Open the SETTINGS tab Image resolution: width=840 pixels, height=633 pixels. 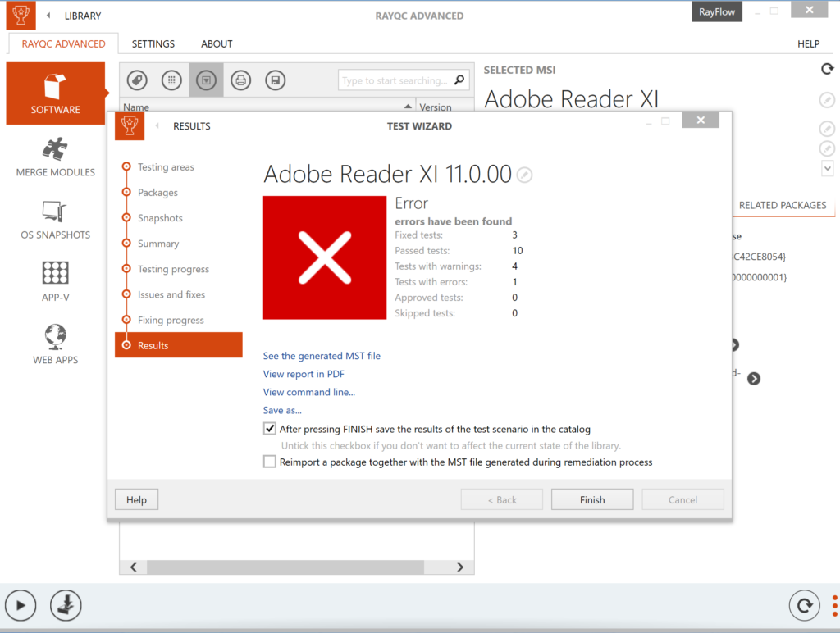[x=153, y=44]
